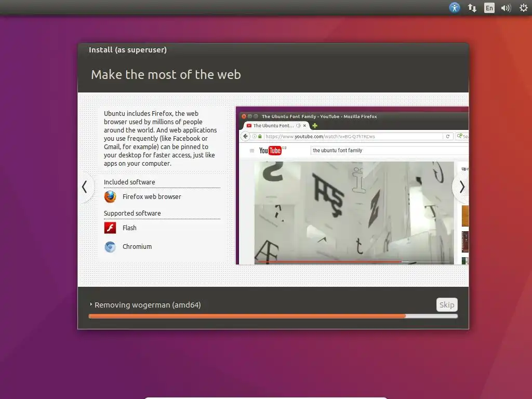Expand the Removing wogerman details triangle
Viewport: 532px width, 399px height.
[91, 304]
